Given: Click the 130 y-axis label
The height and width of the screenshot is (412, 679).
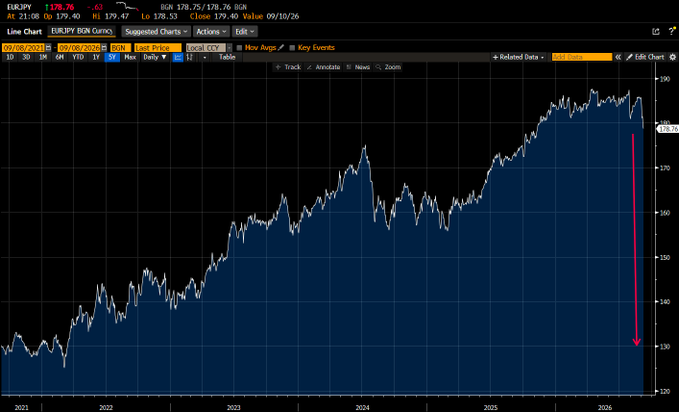Looking at the screenshot, I should coord(665,347).
